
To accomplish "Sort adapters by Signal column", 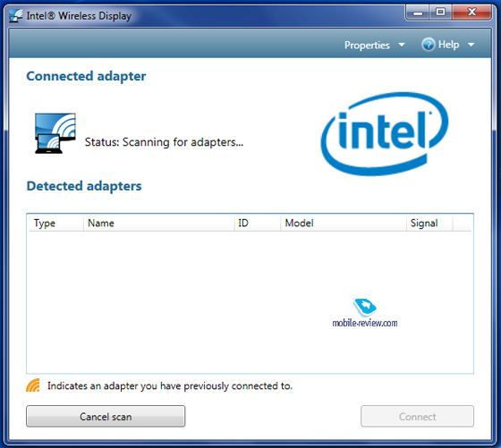I will pyautogui.click(x=429, y=223).
